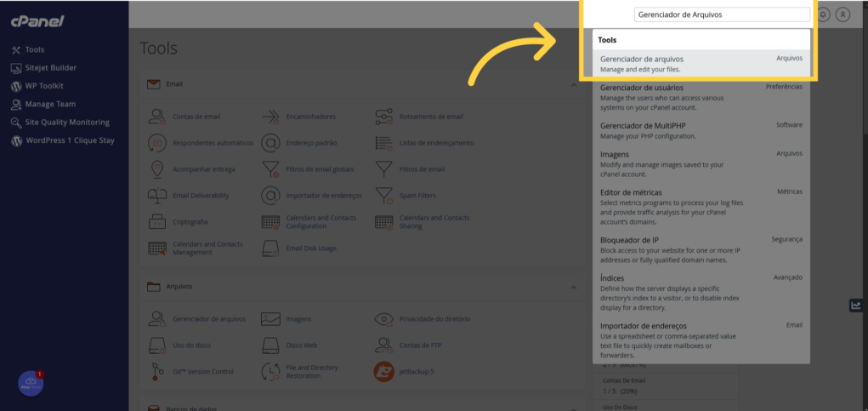Click the Privacidade do diretório eye icon
The height and width of the screenshot is (411, 868).
pos(383,319)
